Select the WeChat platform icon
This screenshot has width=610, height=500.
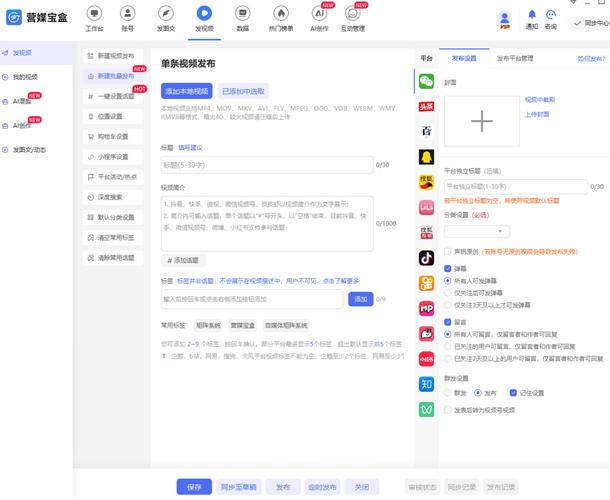click(x=426, y=81)
